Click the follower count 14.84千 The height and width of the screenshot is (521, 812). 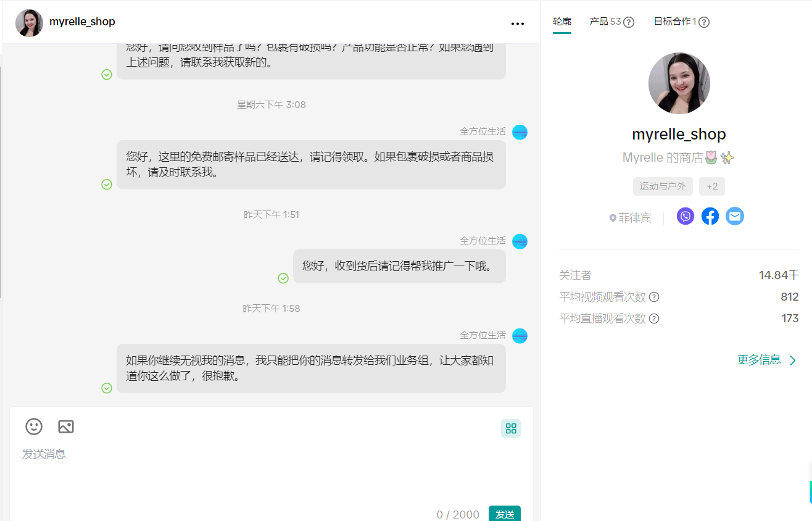(779, 275)
